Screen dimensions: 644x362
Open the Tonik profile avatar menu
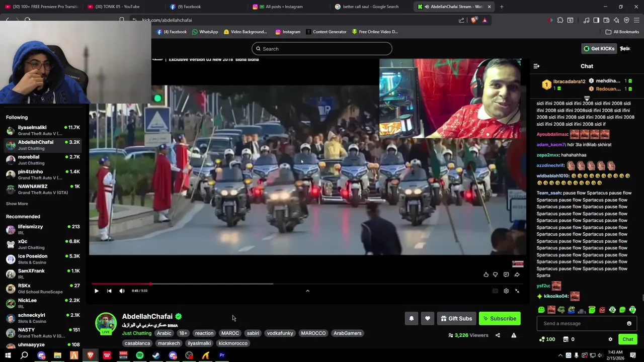(x=625, y=49)
